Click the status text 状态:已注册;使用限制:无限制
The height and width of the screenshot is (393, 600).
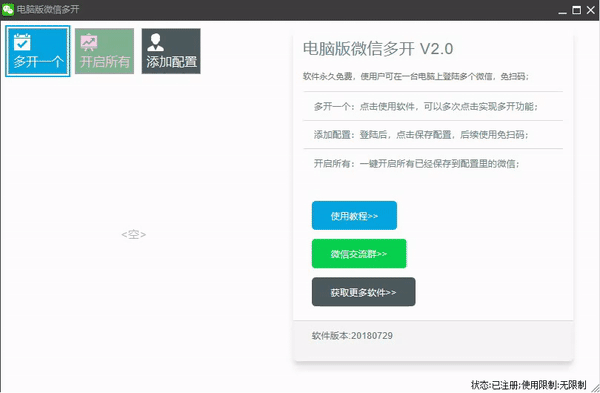pos(528,385)
